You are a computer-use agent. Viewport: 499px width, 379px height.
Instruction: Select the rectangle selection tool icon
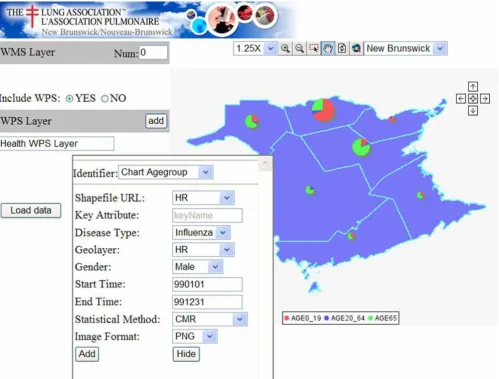tap(314, 49)
